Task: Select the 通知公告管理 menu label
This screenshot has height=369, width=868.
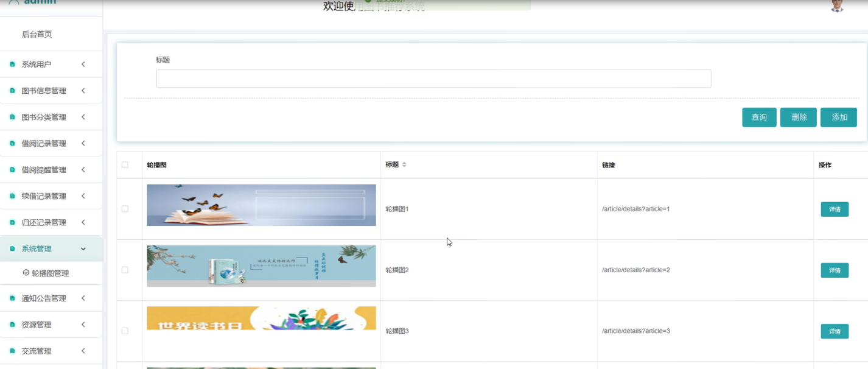Action: (x=44, y=298)
